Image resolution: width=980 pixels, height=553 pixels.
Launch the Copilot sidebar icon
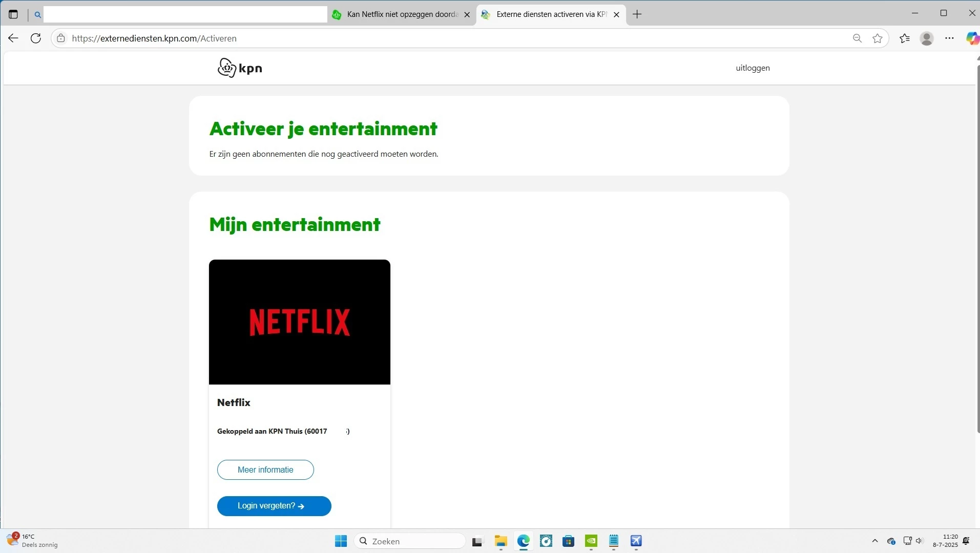(972, 38)
